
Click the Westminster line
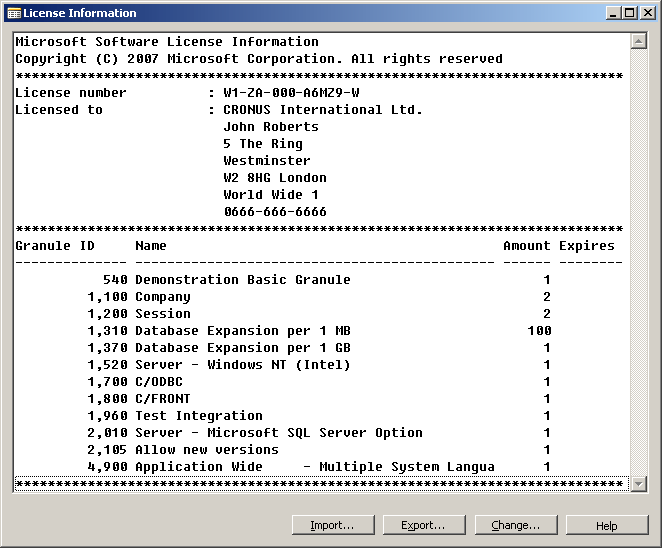click(267, 160)
